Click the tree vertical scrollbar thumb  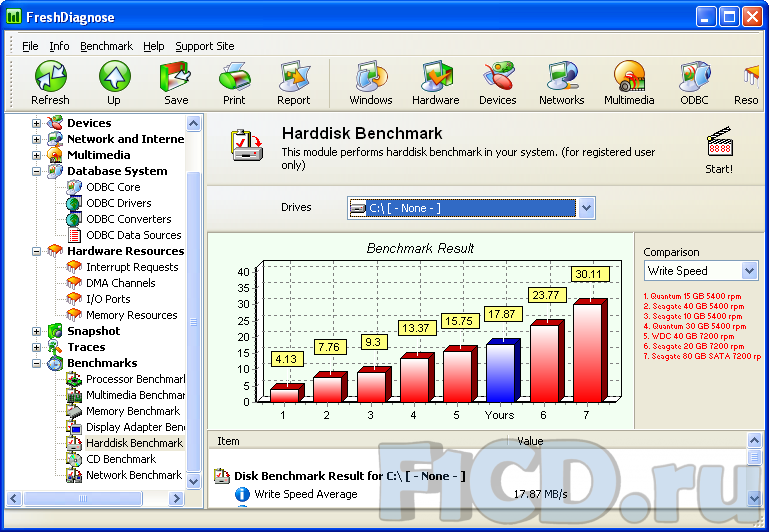[x=194, y=322]
